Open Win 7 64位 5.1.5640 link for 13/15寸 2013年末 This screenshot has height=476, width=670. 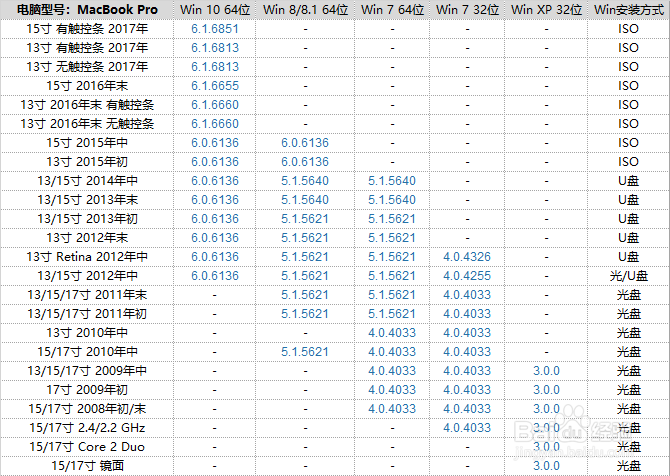[x=392, y=200]
